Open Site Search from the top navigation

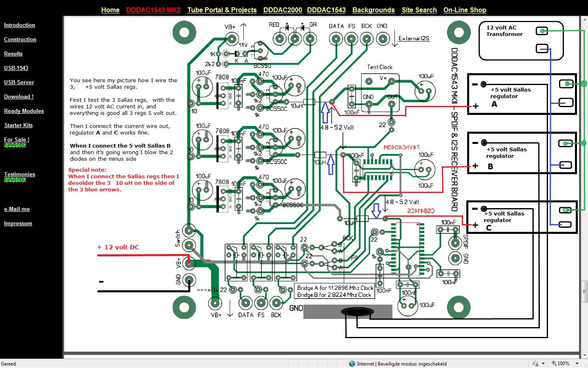coord(419,10)
